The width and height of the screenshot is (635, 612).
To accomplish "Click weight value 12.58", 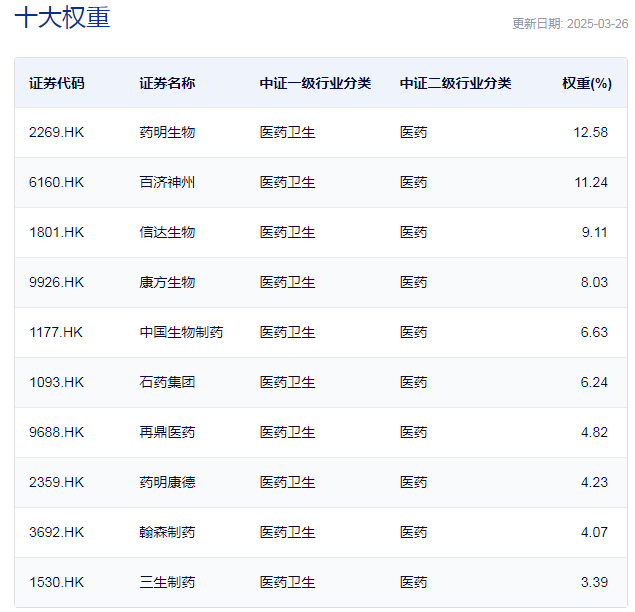I will point(590,132).
